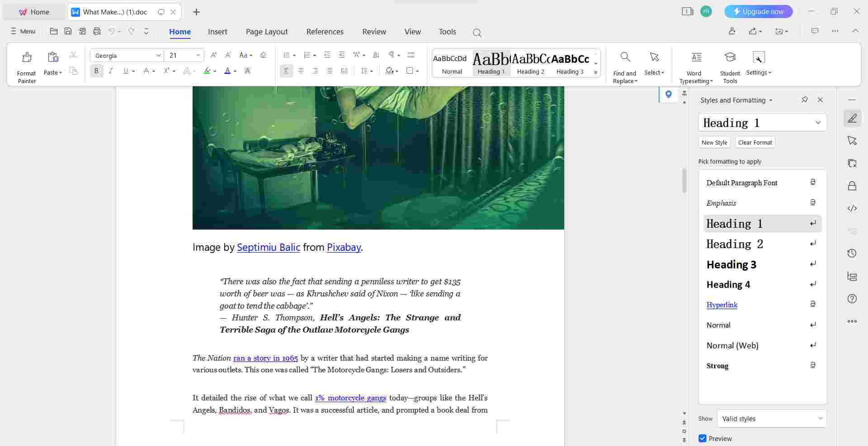Click the red font color swatch

pos(227,71)
